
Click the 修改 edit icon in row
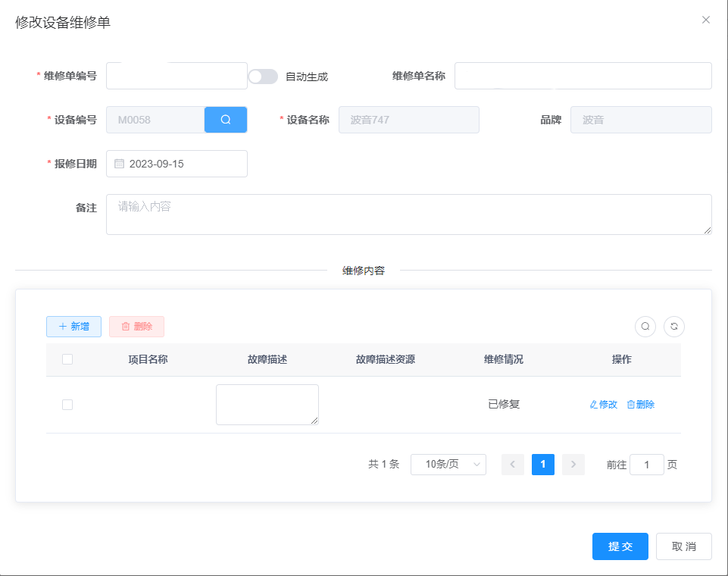pos(594,405)
